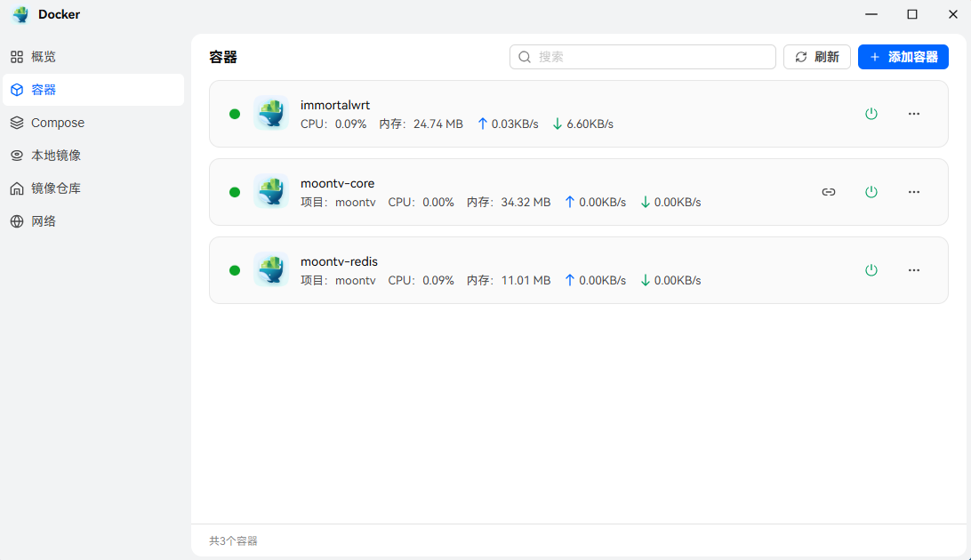Screen dimensions: 971x560
Task: Click the link icon on moontv-core row
Action: coord(829,191)
